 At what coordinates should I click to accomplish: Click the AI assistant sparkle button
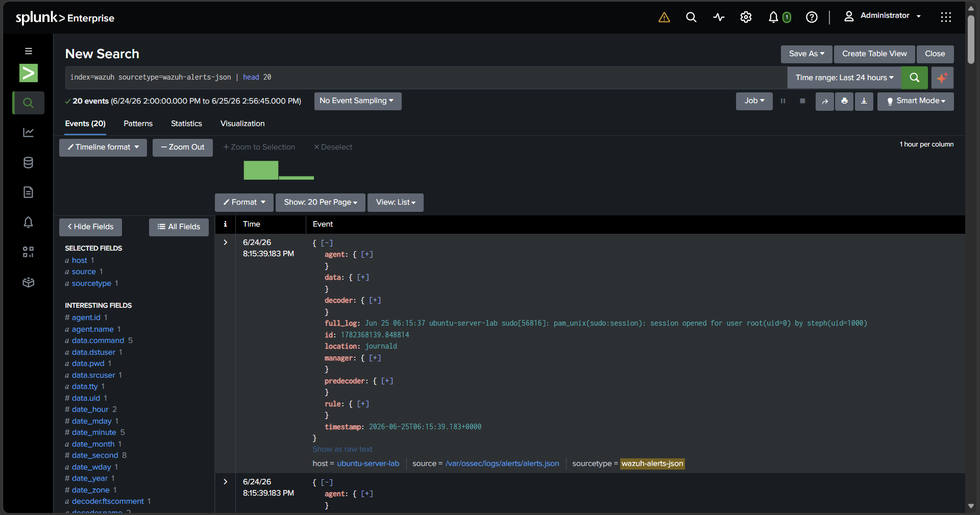(x=942, y=78)
